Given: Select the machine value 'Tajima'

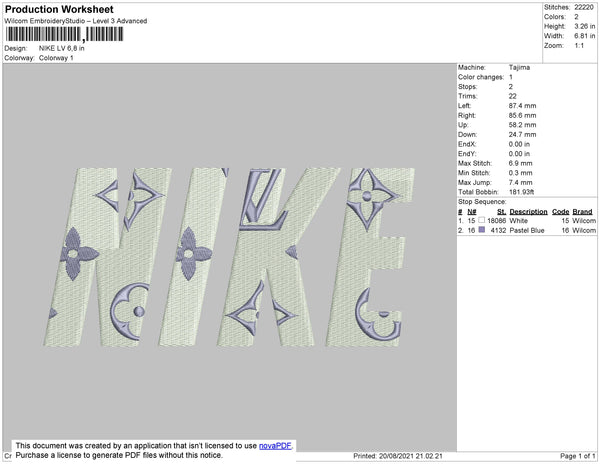Looking at the screenshot, I should point(519,67).
